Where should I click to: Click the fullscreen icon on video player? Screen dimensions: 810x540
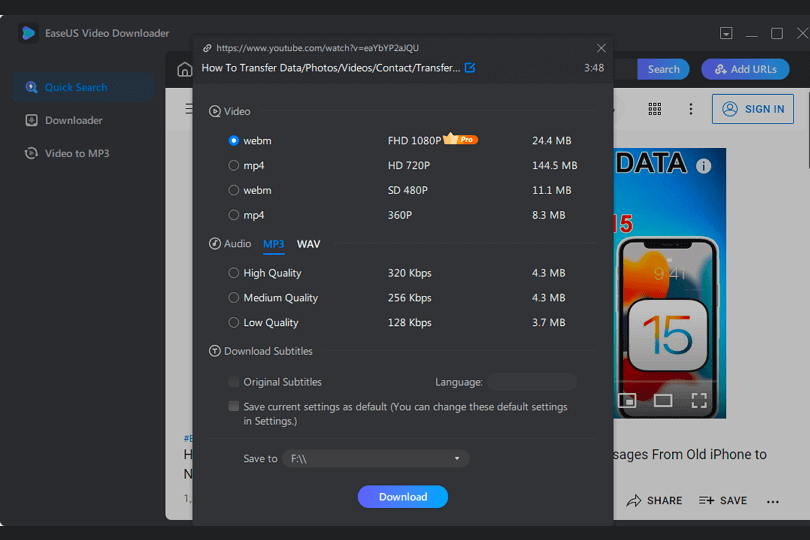click(700, 401)
